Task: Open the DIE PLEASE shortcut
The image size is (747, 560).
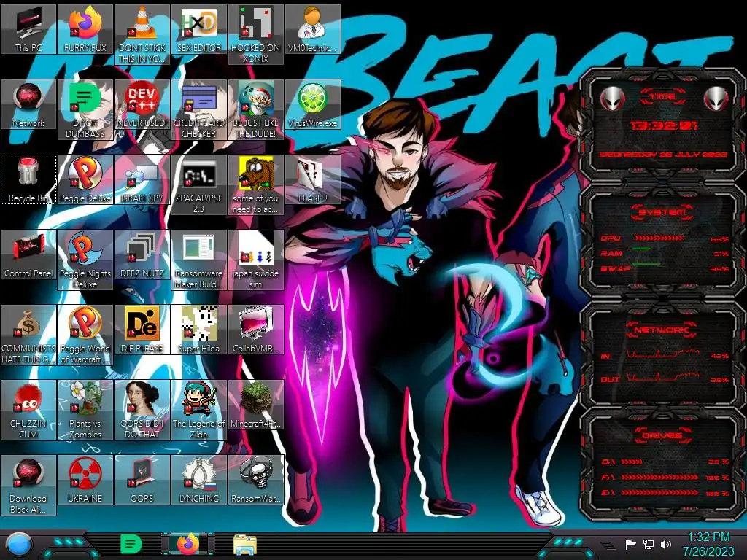Action: click(x=142, y=330)
